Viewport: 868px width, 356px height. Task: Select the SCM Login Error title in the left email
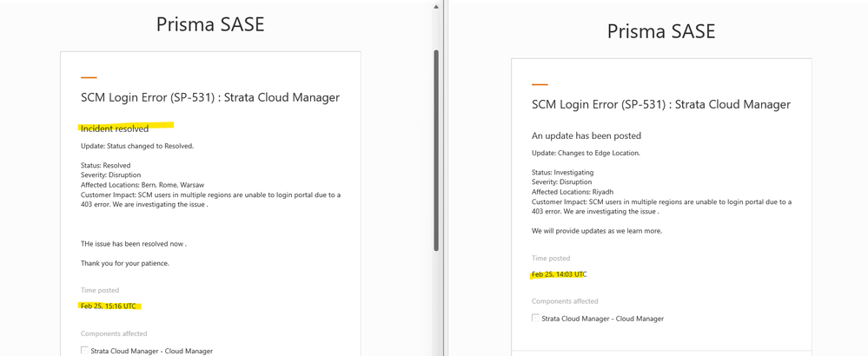[x=209, y=98]
